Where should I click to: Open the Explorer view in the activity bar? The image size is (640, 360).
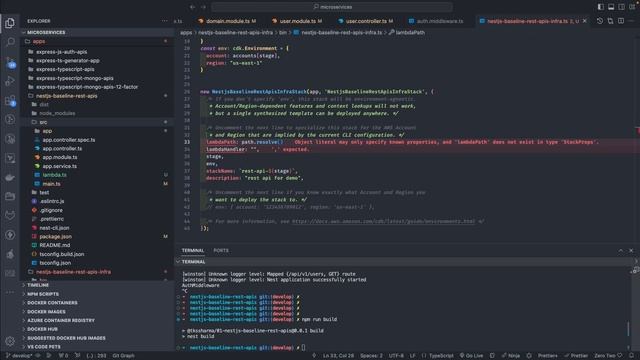point(10,23)
